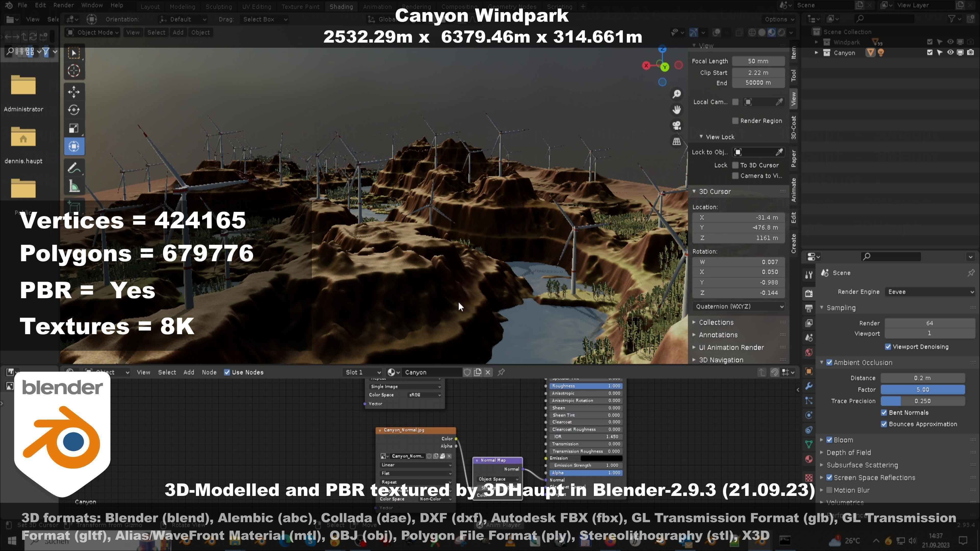Select the Measure tool icon
Screen dimensions: 980x551
(x=74, y=186)
